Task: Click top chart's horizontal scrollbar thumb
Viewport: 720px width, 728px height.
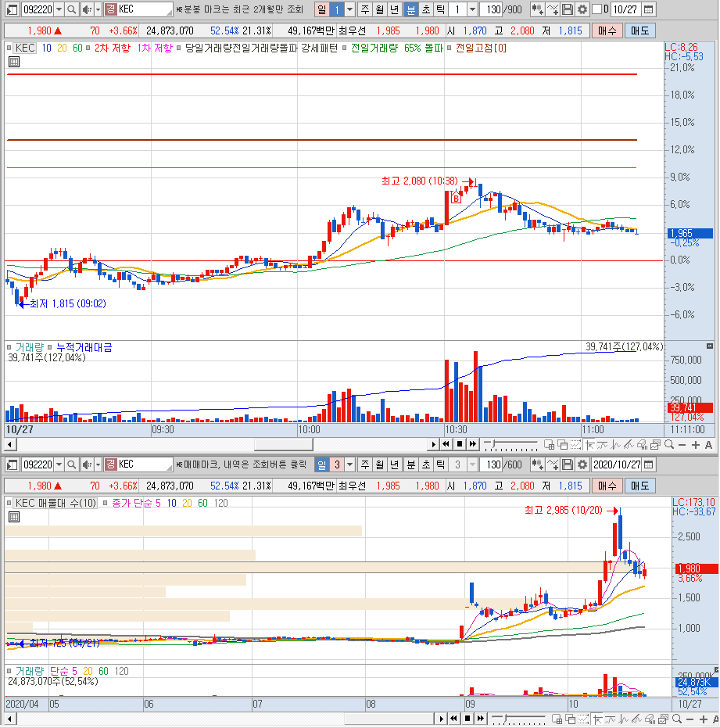Action: pyautogui.click(x=283, y=444)
